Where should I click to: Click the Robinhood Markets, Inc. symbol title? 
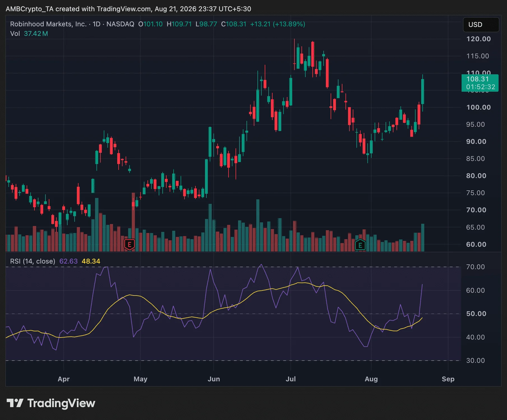(48, 24)
